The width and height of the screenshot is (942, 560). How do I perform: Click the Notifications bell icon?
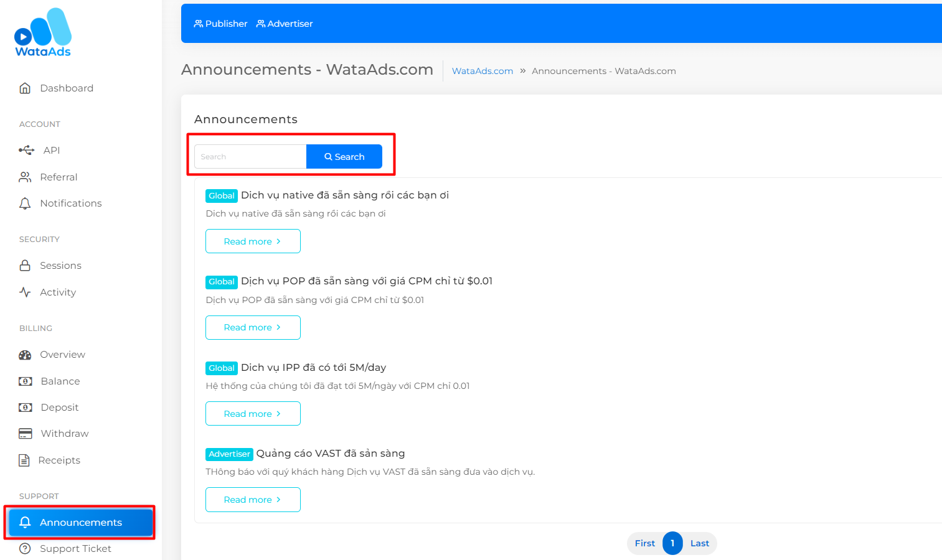[25, 203]
